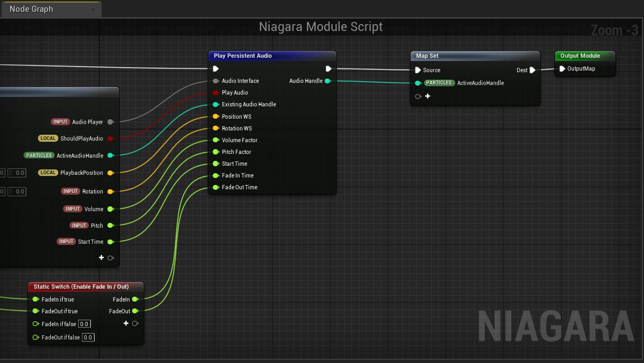Select the Start Time pin on Play Persistent Audio

pos(216,164)
